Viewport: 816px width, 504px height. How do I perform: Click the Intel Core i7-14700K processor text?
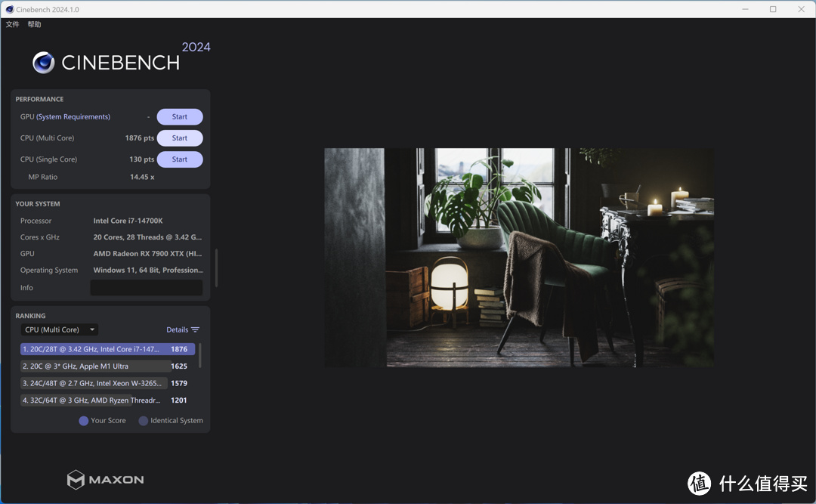[128, 221]
